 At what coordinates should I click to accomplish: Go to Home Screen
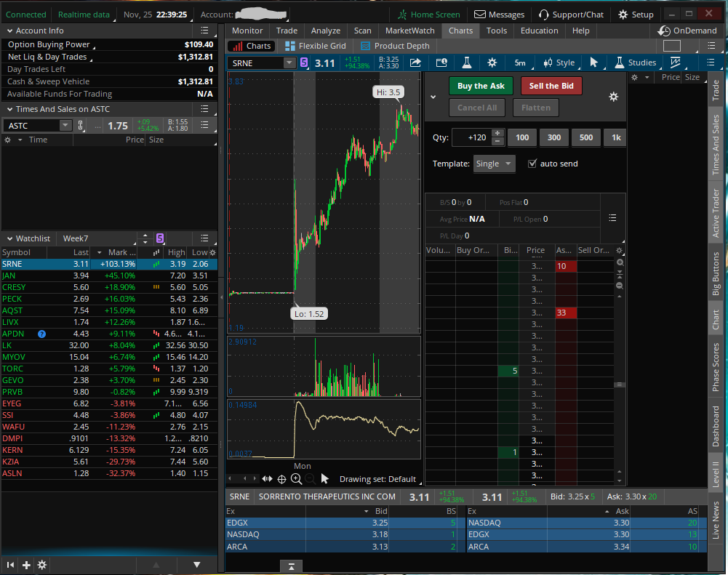pos(428,15)
